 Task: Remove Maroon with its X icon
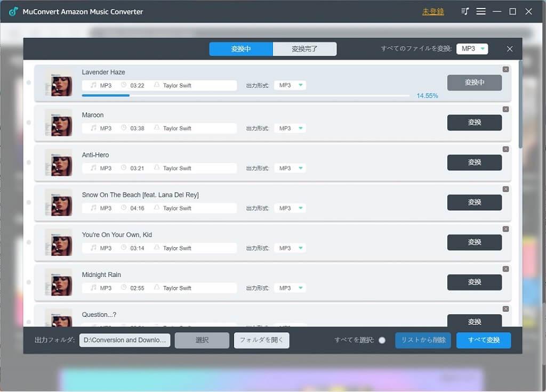[506, 109]
